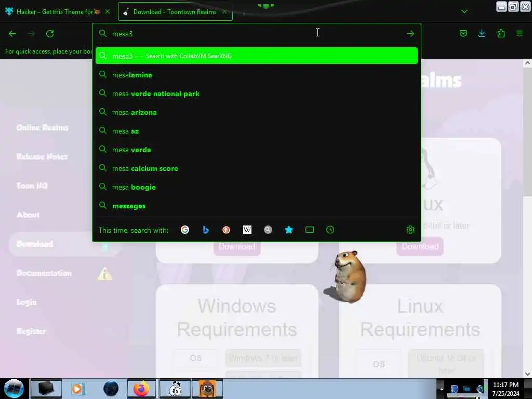The width and height of the screenshot is (532, 399).
Task: Open the cartoon eyes taskbar app
Action: pos(175,389)
